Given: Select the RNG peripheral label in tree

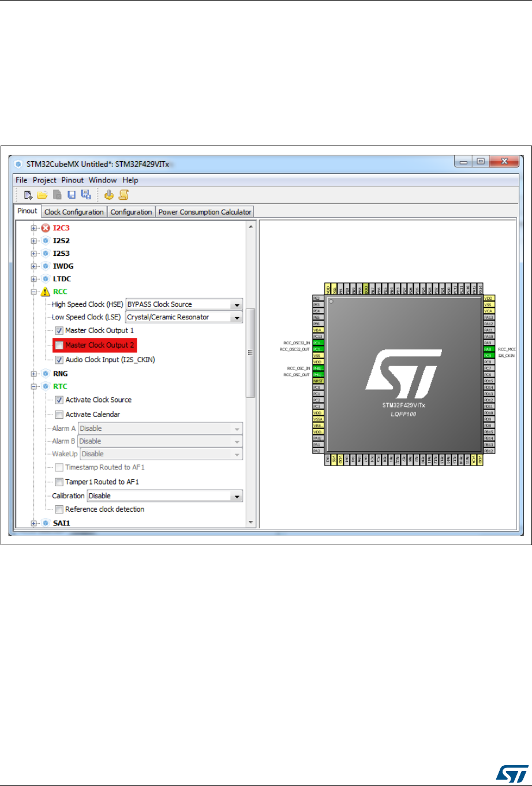Looking at the screenshot, I should pyautogui.click(x=61, y=374).
